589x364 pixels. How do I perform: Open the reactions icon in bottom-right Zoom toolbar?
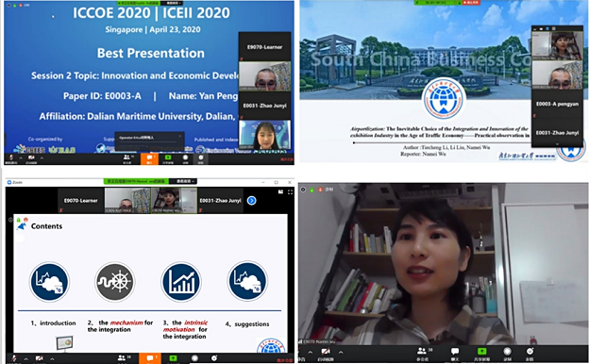[530, 351]
